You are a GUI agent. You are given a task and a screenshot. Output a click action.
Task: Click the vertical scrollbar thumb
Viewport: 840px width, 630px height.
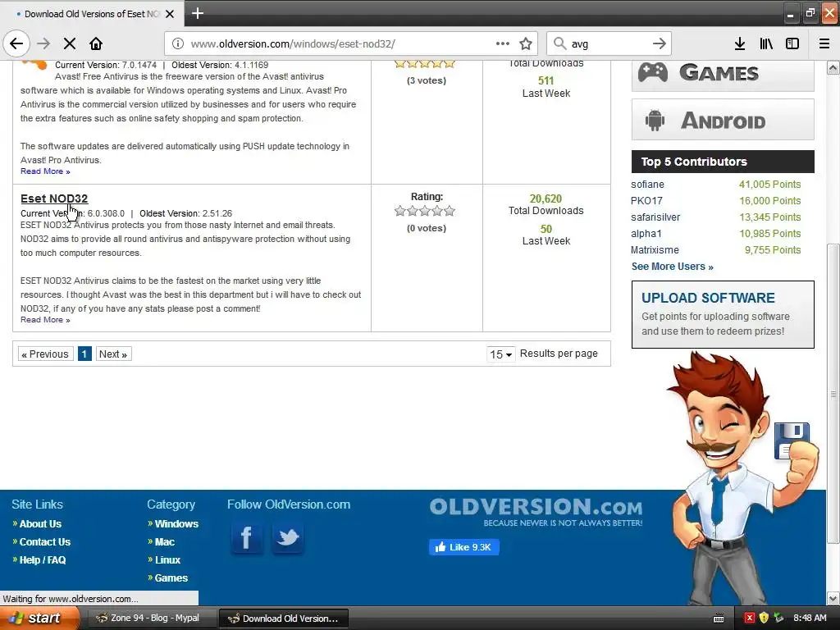[833, 394]
